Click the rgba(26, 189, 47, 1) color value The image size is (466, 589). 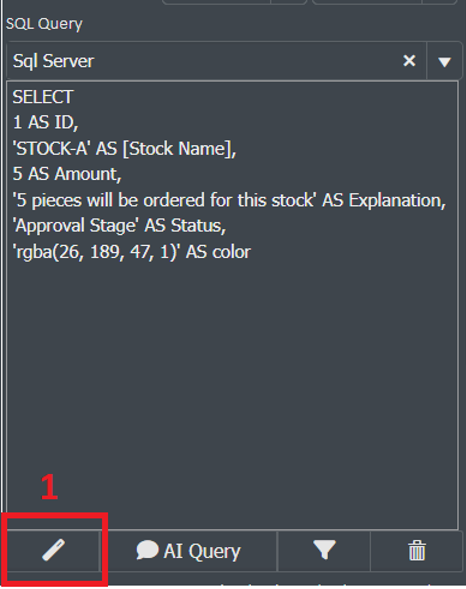click(x=96, y=251)
